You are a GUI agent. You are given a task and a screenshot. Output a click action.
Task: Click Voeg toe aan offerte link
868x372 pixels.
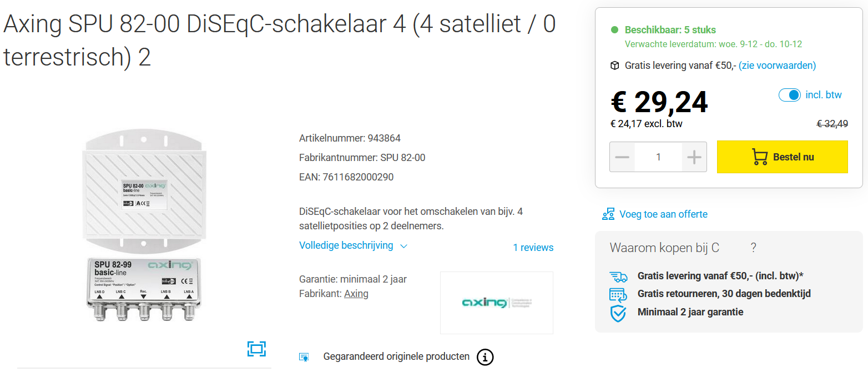663,214
